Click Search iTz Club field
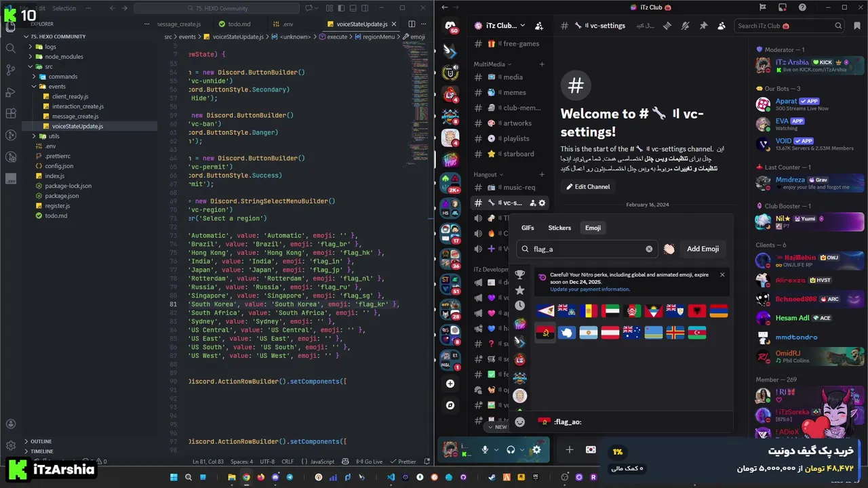 coord(789,26)
